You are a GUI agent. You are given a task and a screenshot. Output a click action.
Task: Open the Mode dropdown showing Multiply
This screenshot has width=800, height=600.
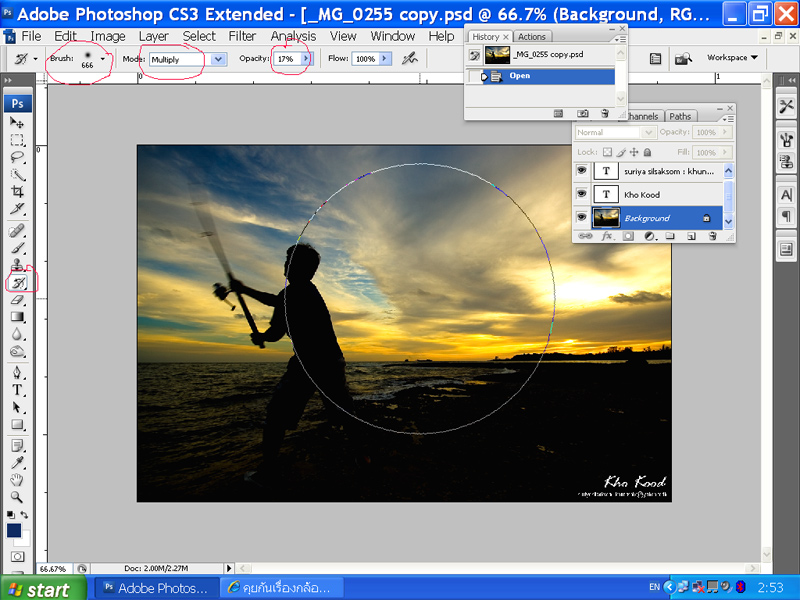pyautogui.click(x=217, y=59)
